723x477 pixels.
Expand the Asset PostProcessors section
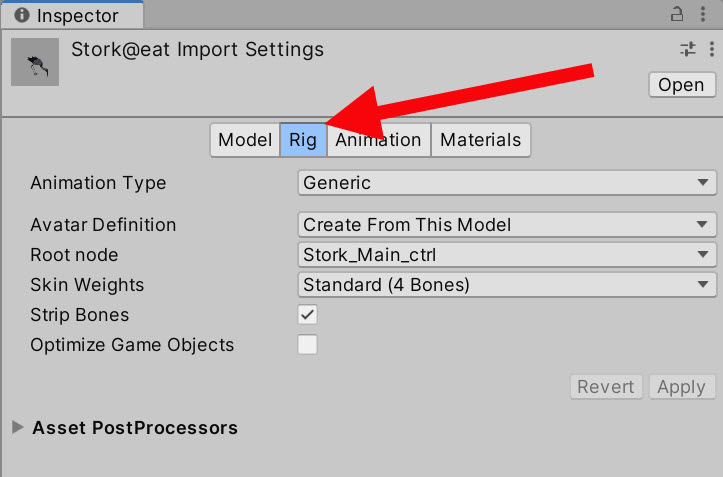pyautogui.click(x=18, y=428)
